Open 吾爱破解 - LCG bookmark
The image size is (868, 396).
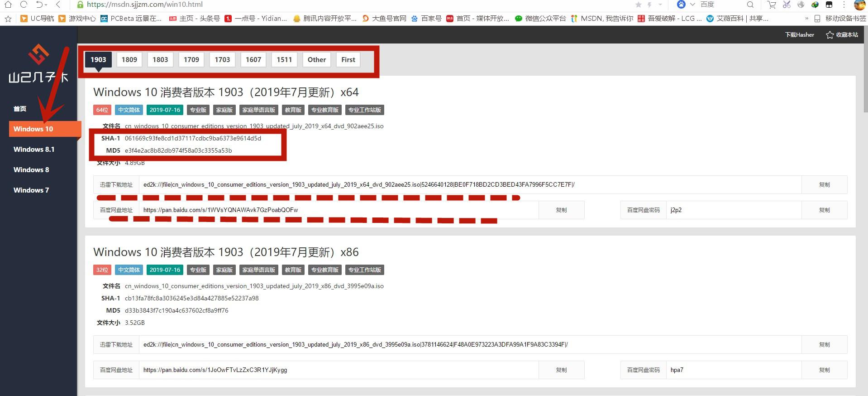click(x=670, y=19)
